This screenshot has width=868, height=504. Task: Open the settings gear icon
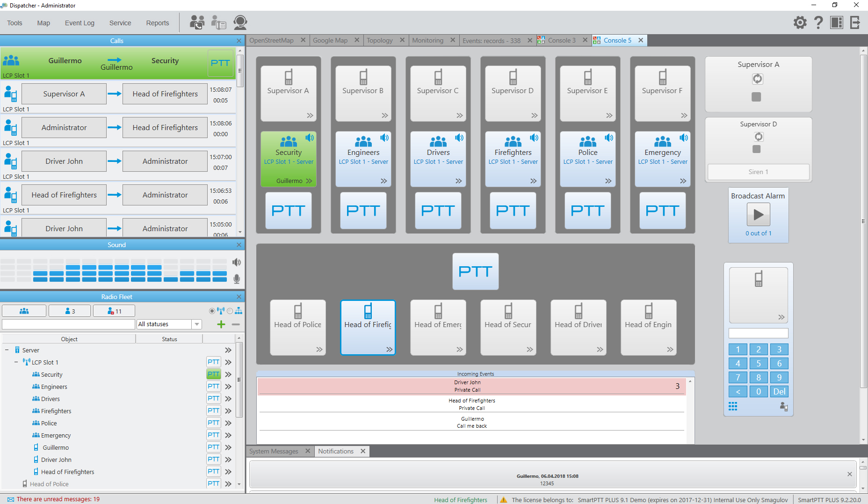[x=800, y=22]
